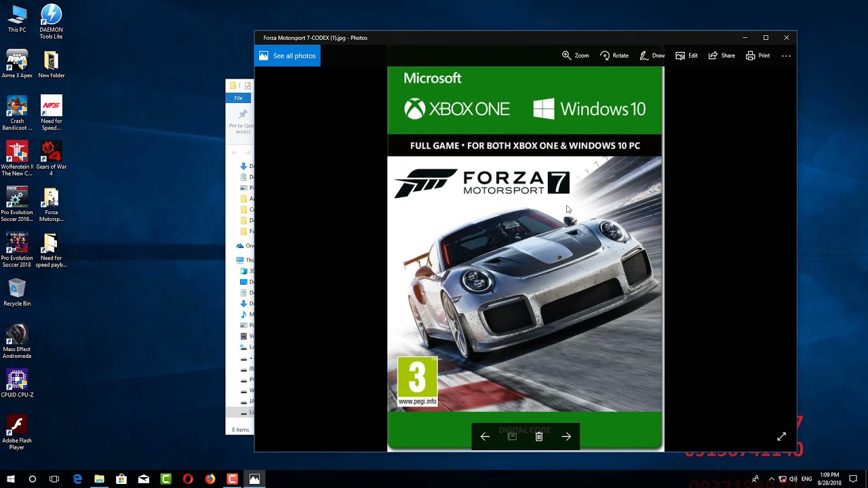Share the photo via the Share button
868x488 pixels.
tap(722, 56)
